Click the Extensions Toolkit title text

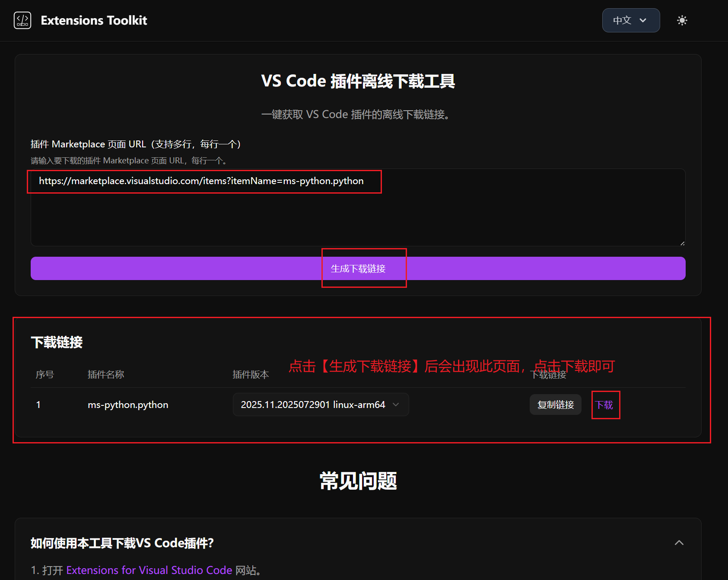[x=94, y=20]
